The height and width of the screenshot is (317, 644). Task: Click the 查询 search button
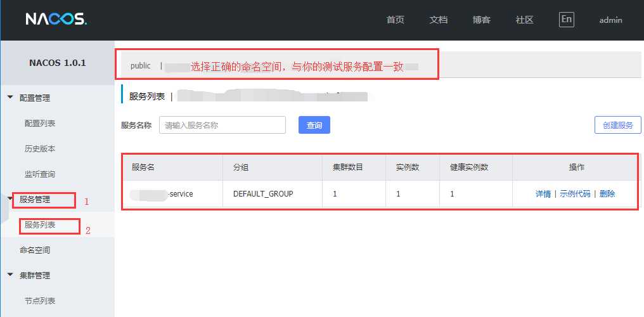click(x=314, y=126)
